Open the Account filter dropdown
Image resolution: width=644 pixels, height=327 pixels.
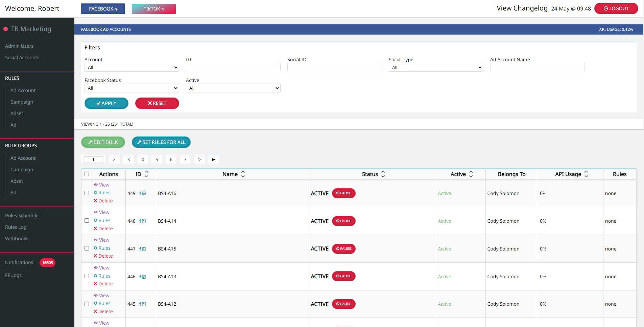132,67
